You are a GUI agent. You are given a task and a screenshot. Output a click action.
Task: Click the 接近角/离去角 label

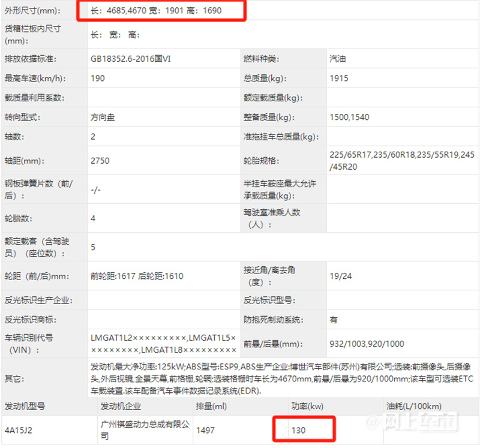(269, 276)
